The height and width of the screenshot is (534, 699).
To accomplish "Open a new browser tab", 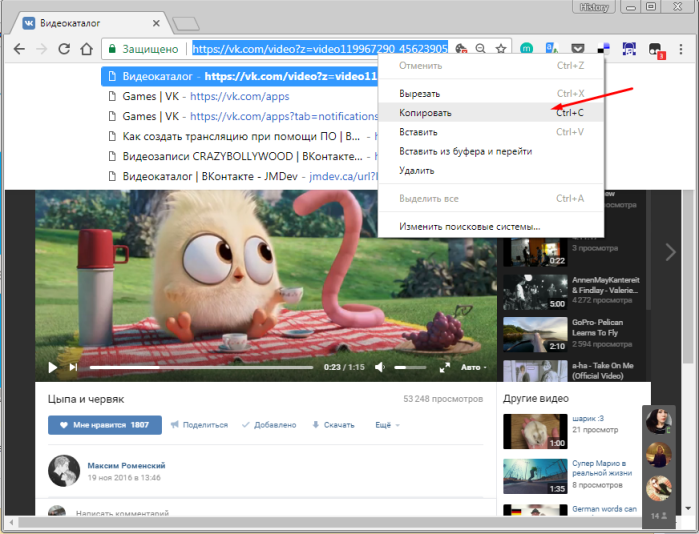I will [x=186, y=24].
